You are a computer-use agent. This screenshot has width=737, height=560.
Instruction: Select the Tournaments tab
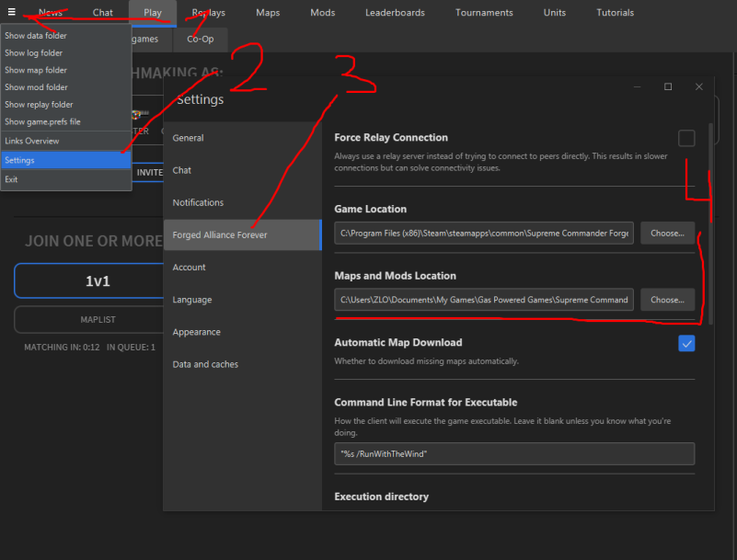[484, 13]
